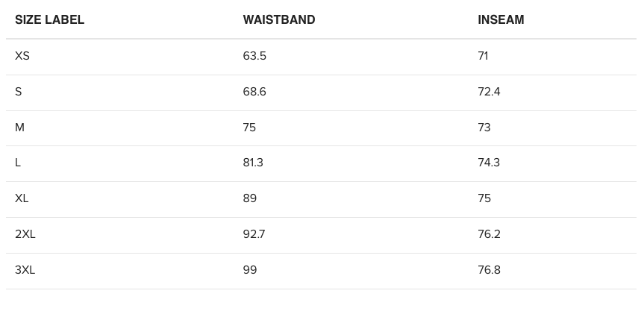Select the M size label cell
Viewport: 644px width, 317px height.
click(20, 128)
